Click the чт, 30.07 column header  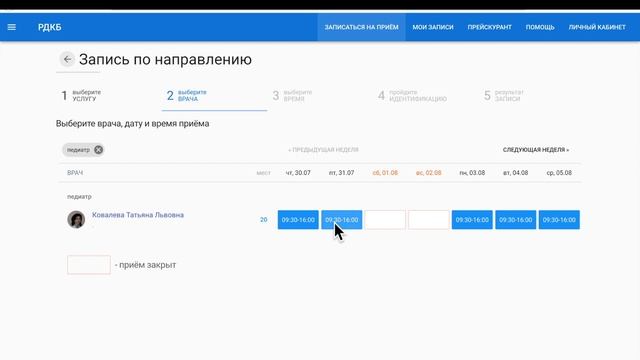click(298, 173)
